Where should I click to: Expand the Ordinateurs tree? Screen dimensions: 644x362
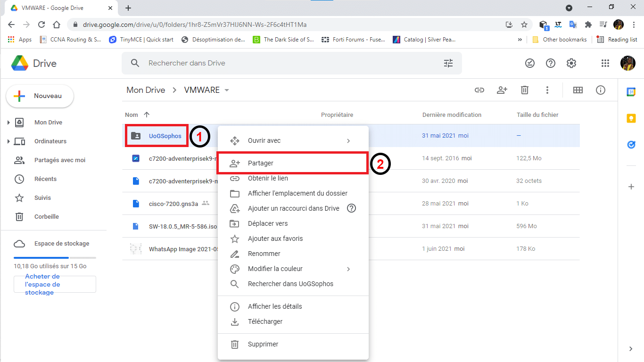coord(8,141)
